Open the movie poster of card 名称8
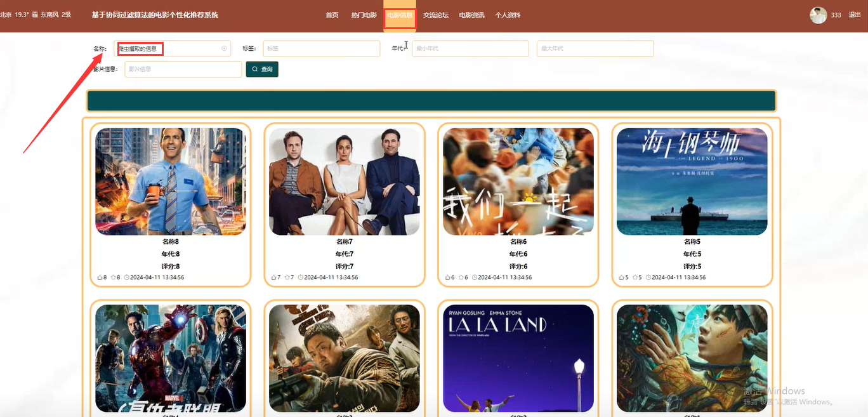This screenshot has width=868, height=417. (171, 182)
